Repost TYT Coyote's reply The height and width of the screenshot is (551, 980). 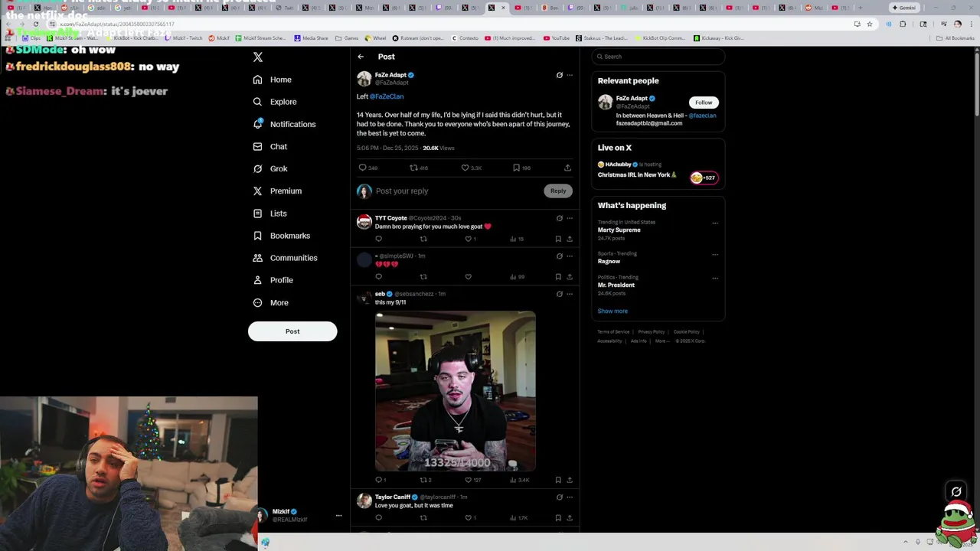pyautogui.click(x=423, y=239)
